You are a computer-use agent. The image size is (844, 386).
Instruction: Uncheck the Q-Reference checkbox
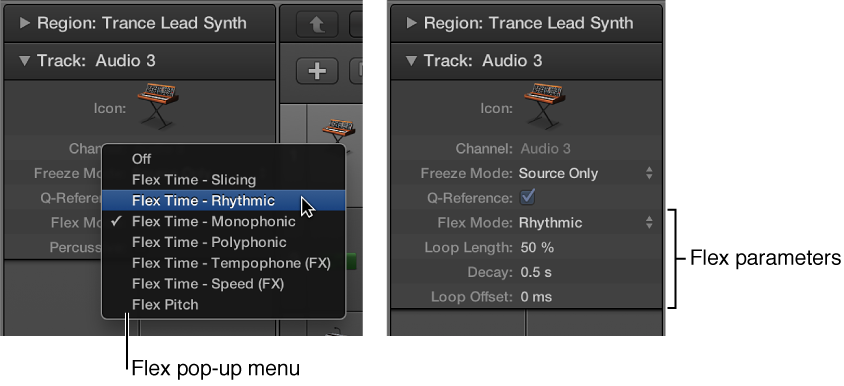click(x=527, y=198)
